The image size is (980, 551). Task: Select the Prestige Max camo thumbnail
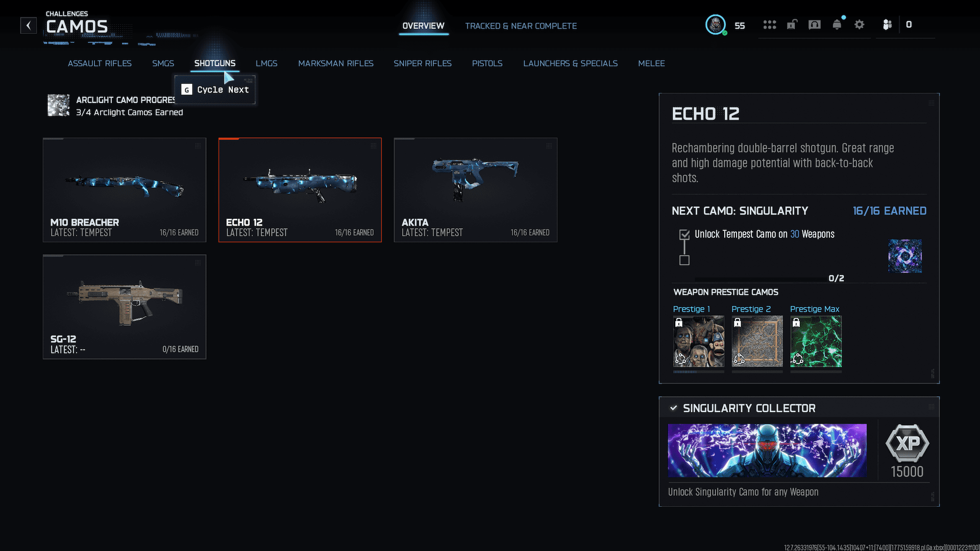coord(816,341)
